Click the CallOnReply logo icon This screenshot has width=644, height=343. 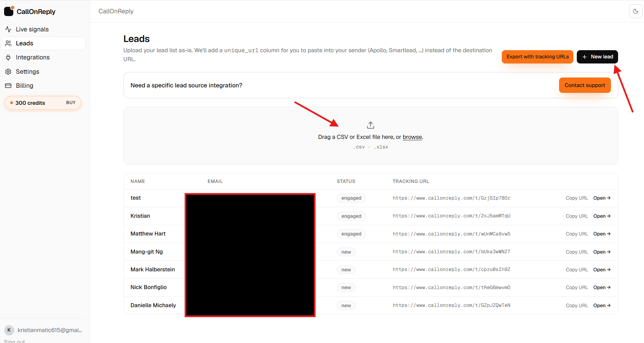tap(9, 11)
